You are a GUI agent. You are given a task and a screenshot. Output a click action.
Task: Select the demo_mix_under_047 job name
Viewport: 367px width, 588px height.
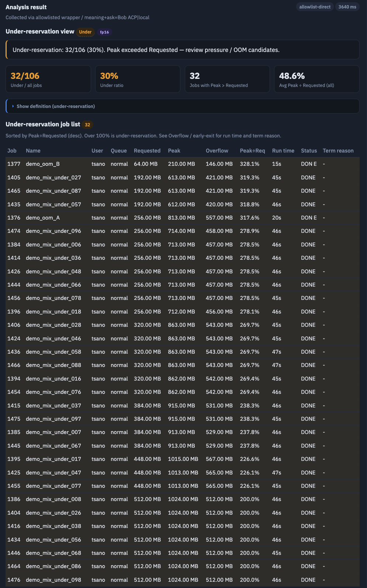pyautogui.click(x=53, y=473)
